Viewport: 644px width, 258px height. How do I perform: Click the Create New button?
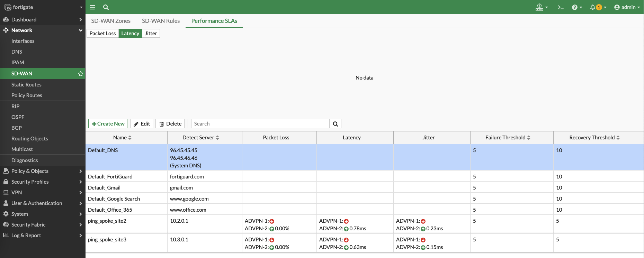(x=108, y=124)
